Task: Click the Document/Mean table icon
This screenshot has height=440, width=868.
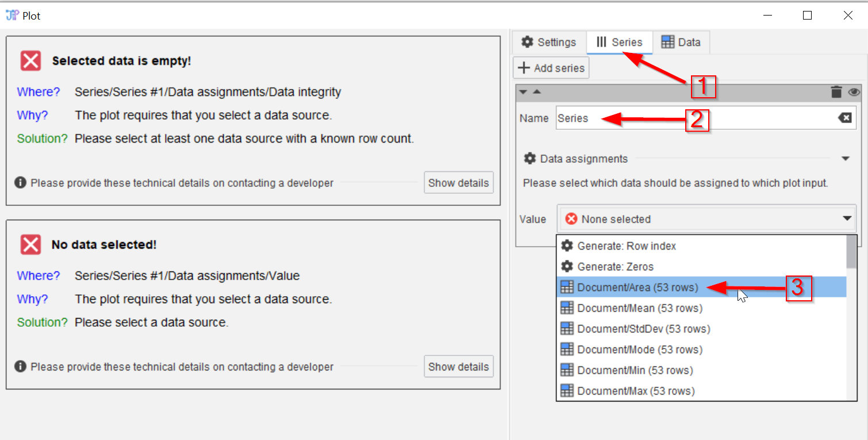Action: click(x=567, y=308)
